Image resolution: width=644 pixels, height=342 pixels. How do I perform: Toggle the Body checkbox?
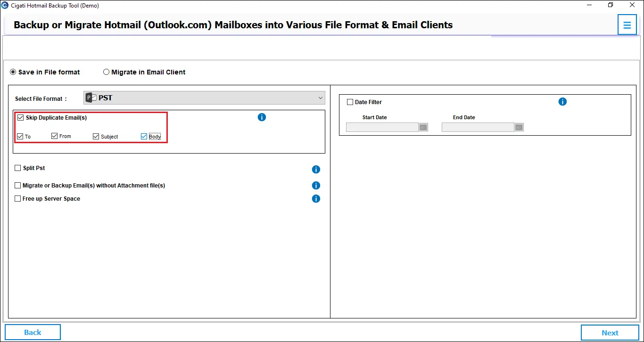pyautogui.click(x=144, y=137)
